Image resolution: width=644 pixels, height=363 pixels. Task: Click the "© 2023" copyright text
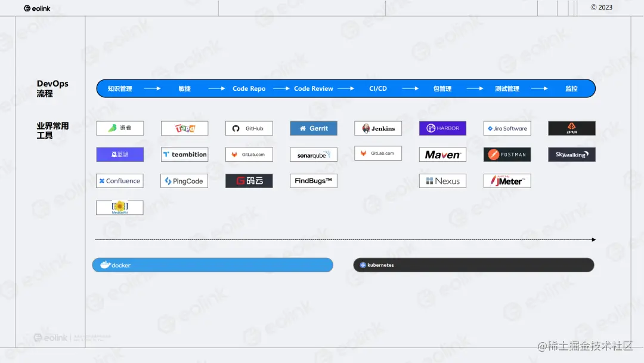tap(601, 7)
